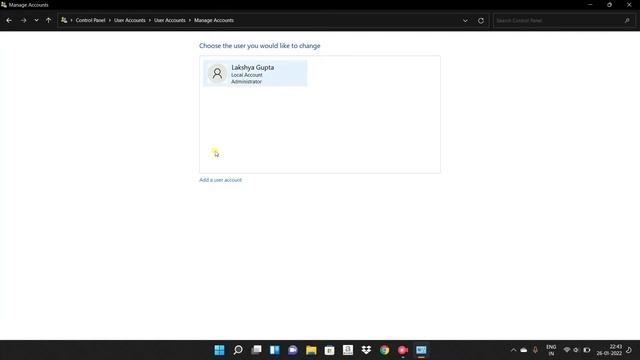This screenshot has width=640, height=360.
Task: Expand the chevron before Manage Accounts breadcrumb
Action: click(190, 20)
